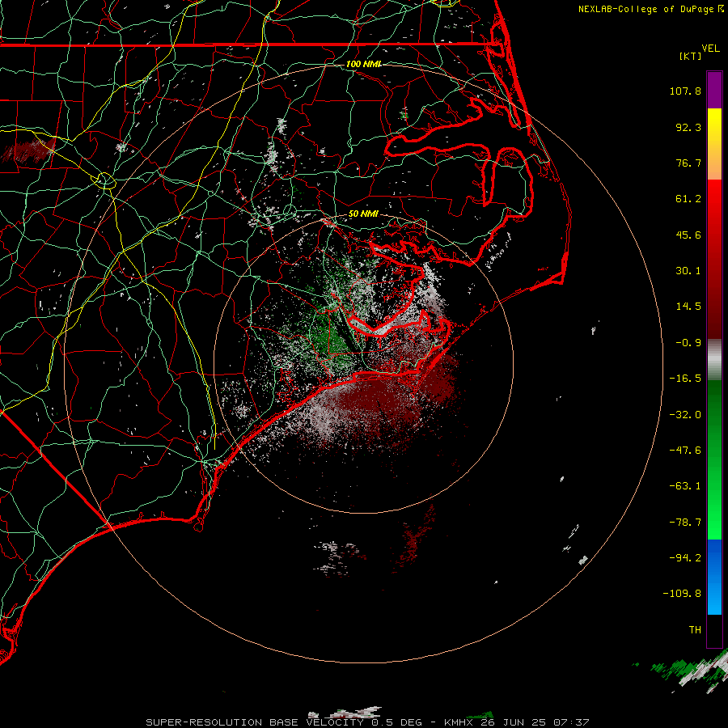Select the -32.0 legend value
The width and height of the screenshot is (728, 728).
[x=685, y=415]
